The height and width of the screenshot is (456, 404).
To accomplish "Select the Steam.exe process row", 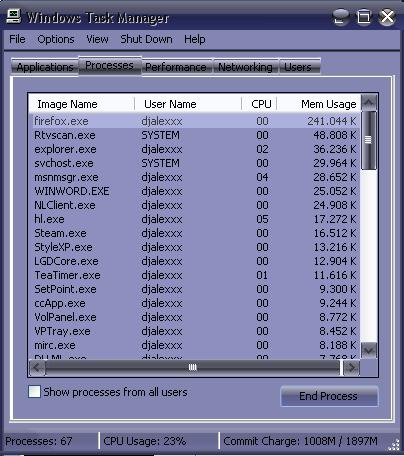I will 195,233.
